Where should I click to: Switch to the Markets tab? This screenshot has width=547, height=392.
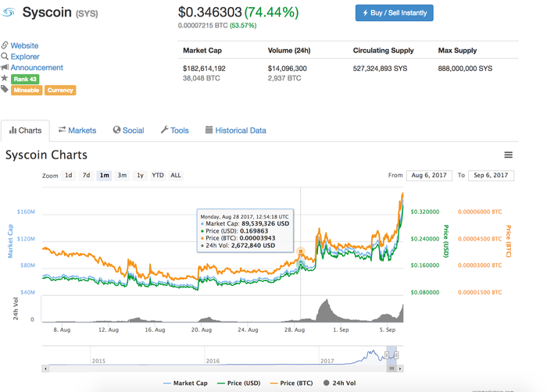[x=77, y=130]
